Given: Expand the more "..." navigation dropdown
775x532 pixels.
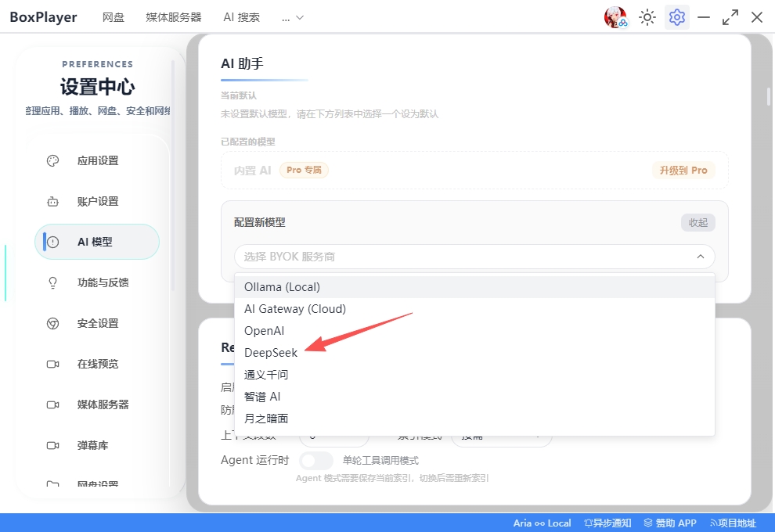Looking at the screenshot, I should (x=293, y=18).
